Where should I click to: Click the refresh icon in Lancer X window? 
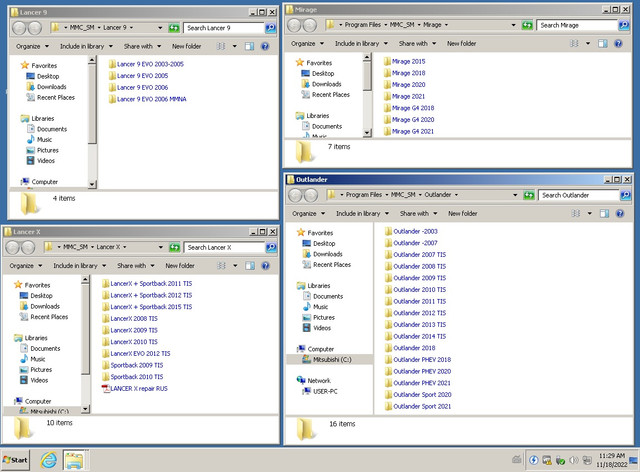pyautogui.click(x=174, y=247)
